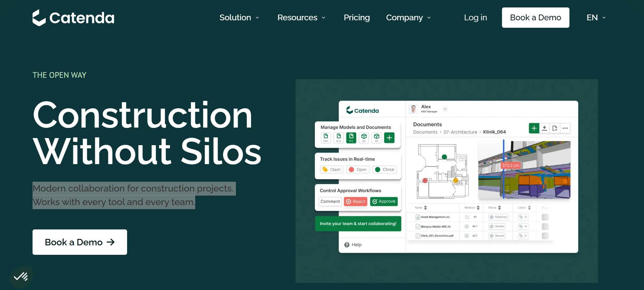This screenshot has height=290, width=644.
Task: Click the new document icon in Documents toolbar
Action: [555, 128]
